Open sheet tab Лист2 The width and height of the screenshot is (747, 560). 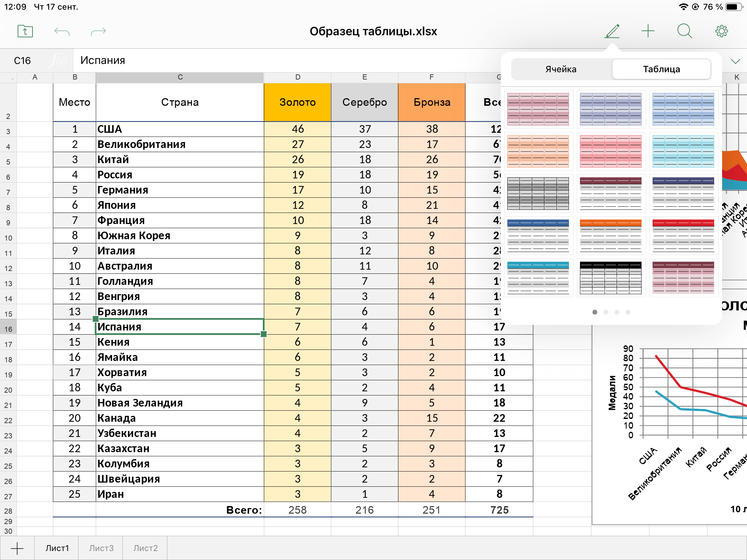click(x=145, y=548)
